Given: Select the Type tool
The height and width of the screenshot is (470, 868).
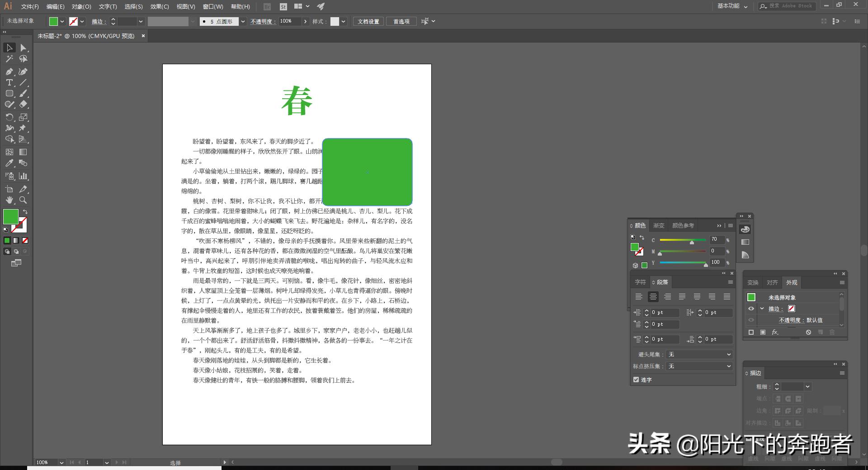Looking at the screenshot, I should click(x=9, y=82).
